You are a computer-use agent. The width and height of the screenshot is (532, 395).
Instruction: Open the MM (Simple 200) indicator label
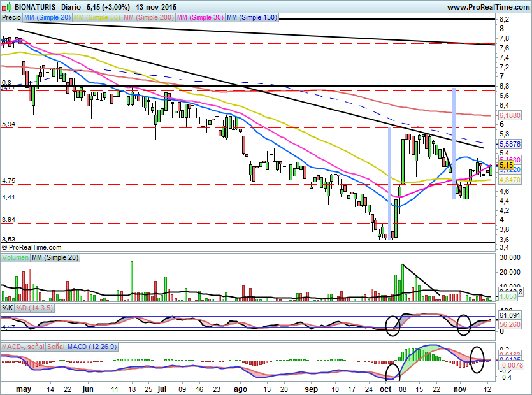[149, 18]
